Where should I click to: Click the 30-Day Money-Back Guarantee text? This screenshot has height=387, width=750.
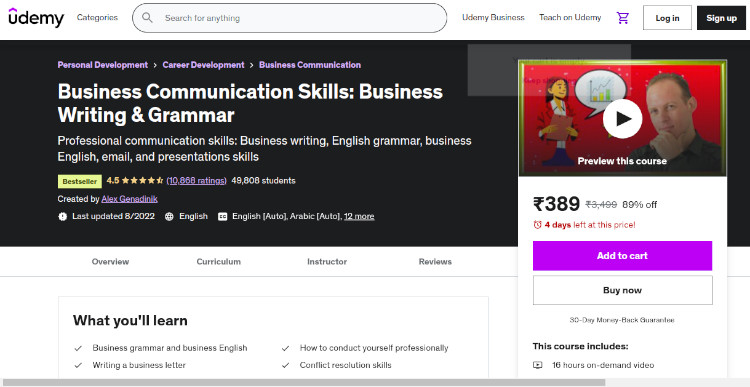[622, 320]
